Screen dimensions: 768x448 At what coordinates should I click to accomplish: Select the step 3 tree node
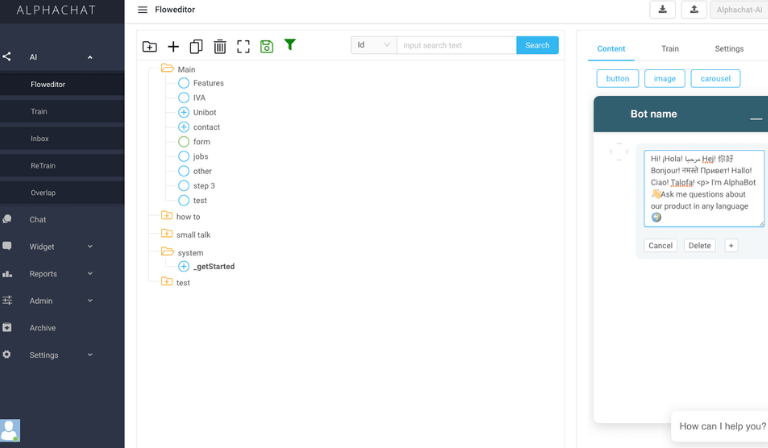click(x=204, y=186)
